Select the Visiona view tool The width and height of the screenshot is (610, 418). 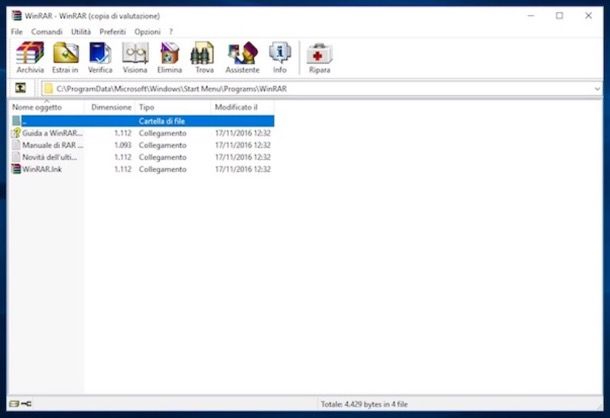click(x=135, y=57)
